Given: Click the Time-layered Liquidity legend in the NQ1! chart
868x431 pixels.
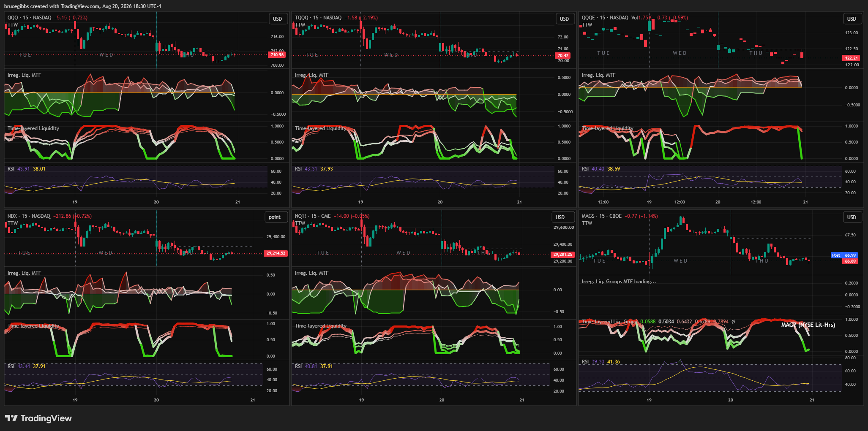Looking at the screenshot, I should coord(321,326).
